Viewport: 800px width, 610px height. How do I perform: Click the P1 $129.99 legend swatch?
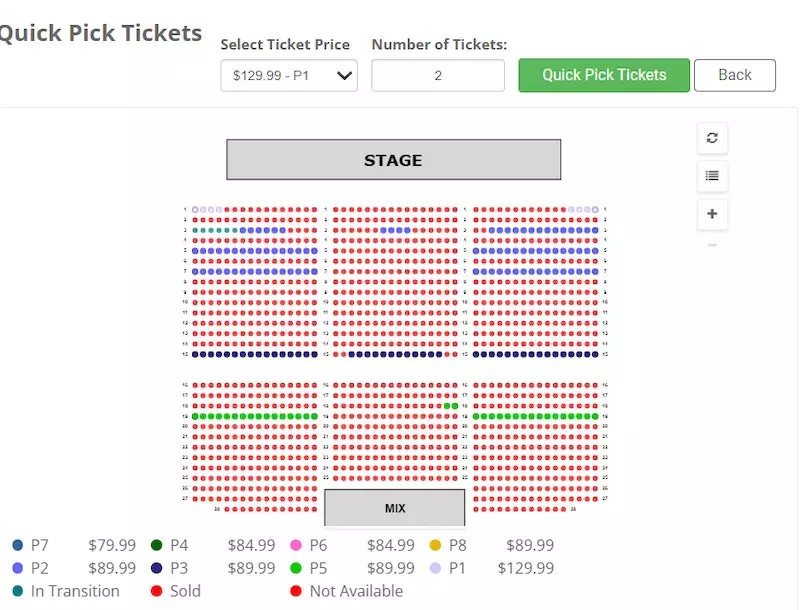[x=435, y=568]
